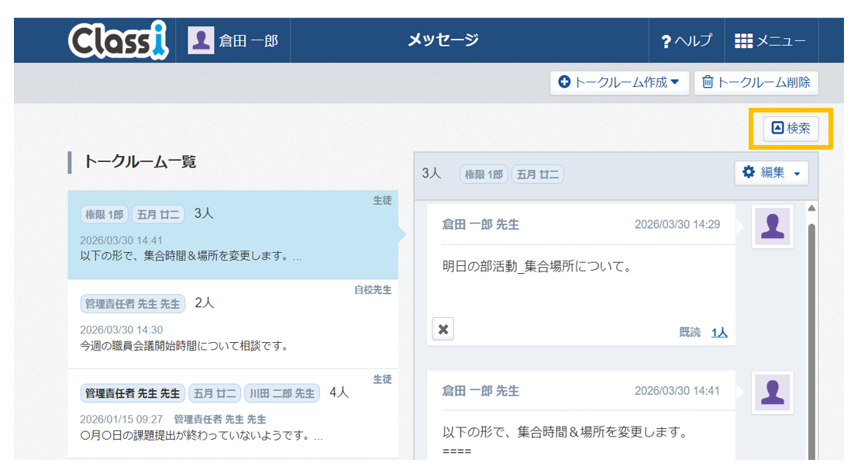Screen dimensions: 868x470
Task: Click 権限 1郎 tag in first list room
Action: [x=105, y=215]
